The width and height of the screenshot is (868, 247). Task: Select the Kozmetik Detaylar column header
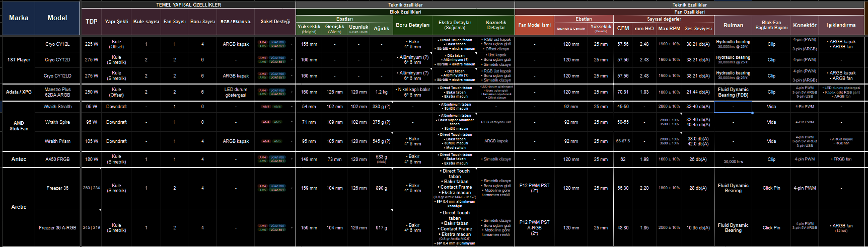click(x=496, y=25)
